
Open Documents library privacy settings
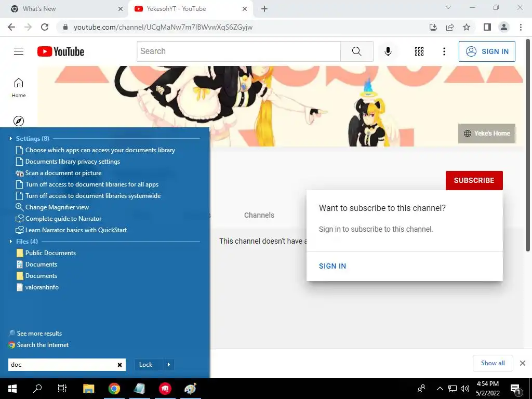(73, 162)
